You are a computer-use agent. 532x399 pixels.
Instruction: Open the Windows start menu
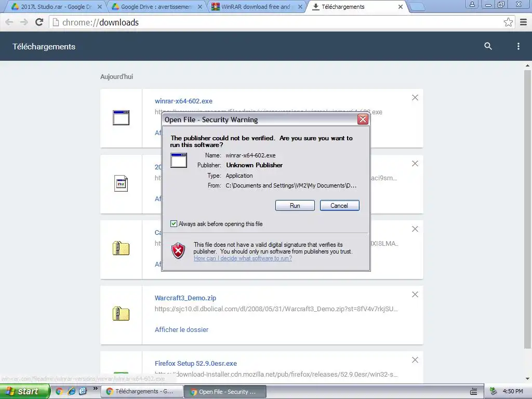click(24, 392)
